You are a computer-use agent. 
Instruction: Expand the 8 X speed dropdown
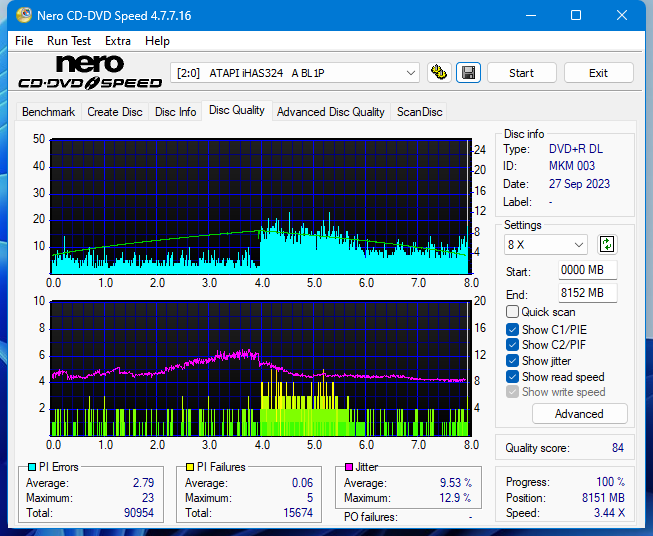578,244
